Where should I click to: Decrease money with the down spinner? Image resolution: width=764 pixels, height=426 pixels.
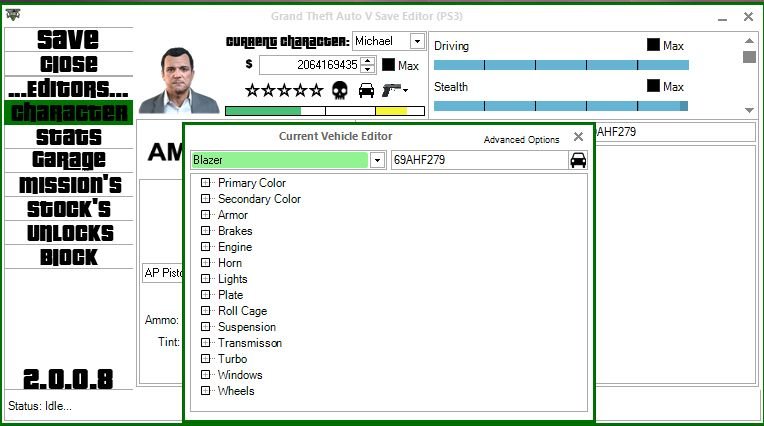tap(369, 69)
